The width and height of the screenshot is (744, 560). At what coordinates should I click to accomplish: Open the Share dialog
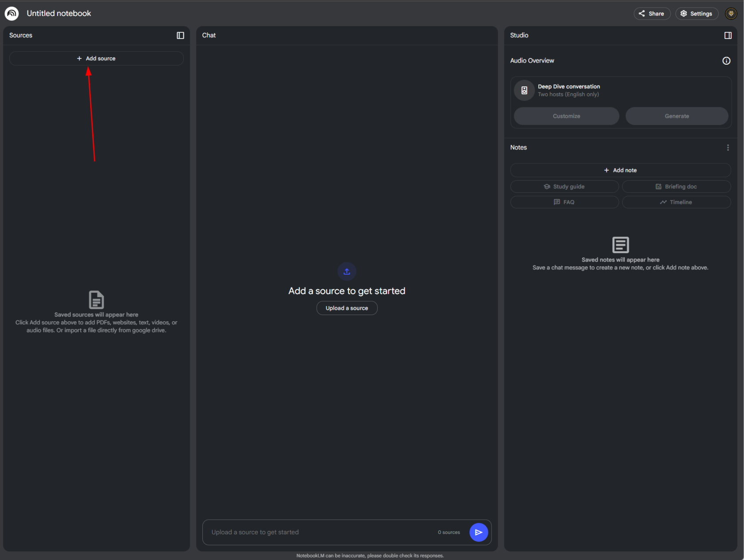pyautogui.click(x=652, y=13)
